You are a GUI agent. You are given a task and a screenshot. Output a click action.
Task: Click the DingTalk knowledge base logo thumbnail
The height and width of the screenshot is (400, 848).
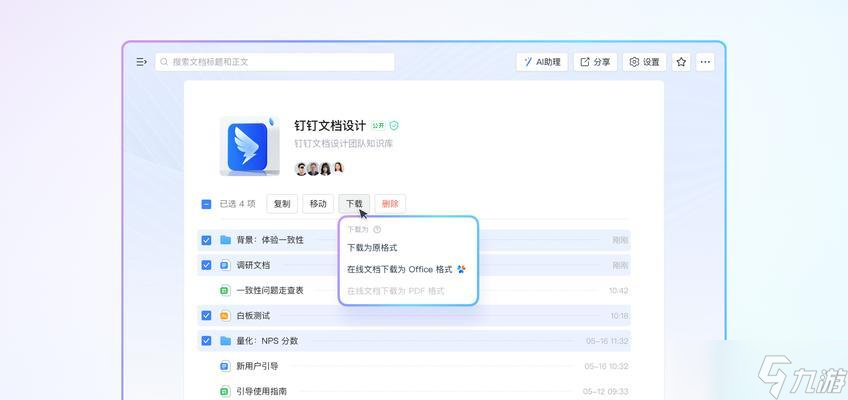tap(250, 146)
